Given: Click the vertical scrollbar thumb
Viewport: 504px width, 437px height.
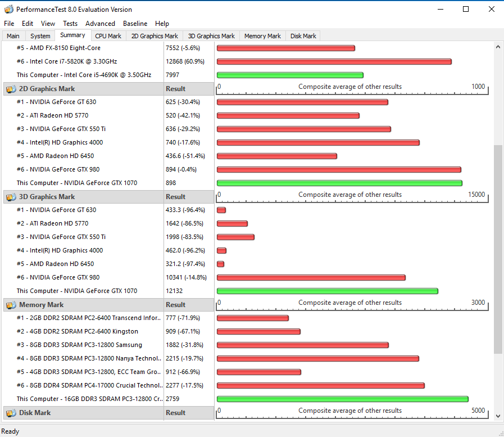Looking at the screenshot, I should [498, 249].
